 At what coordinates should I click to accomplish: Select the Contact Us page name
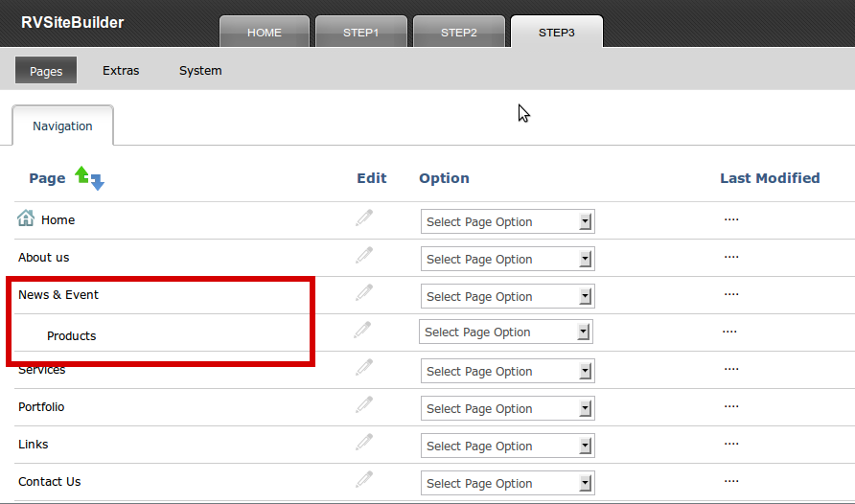pos(50,482)
